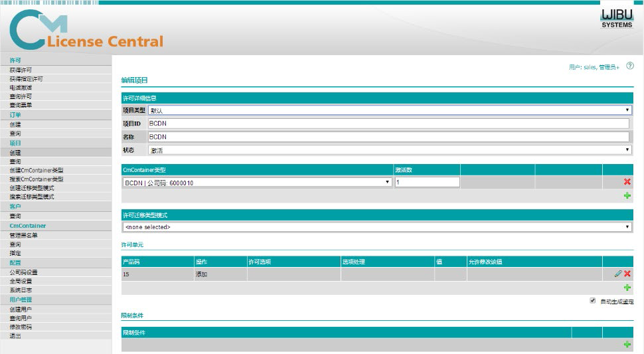The image size is (644, 354).
Task: Open the 项目类型 dropdown showing 默认
Action: click(x=389, y=110)
